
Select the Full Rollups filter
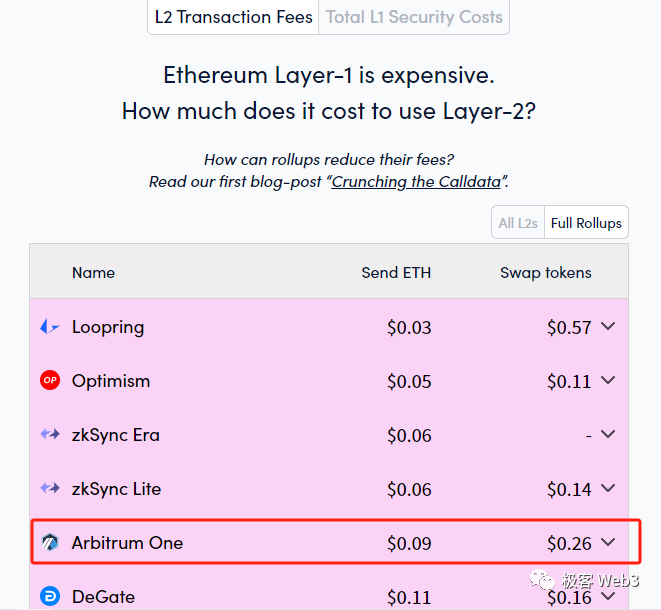(x=586, y=223)
